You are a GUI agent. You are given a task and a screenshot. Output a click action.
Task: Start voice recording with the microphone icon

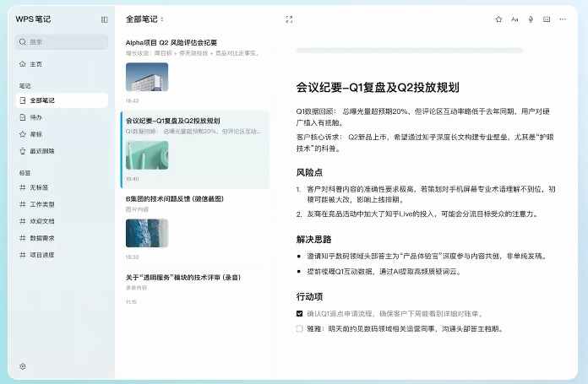(x=531, y=19)
